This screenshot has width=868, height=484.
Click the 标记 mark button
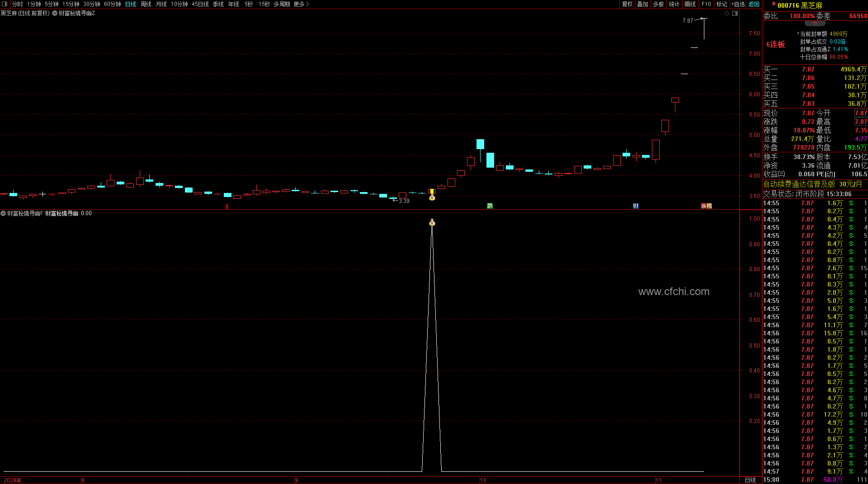722,4
